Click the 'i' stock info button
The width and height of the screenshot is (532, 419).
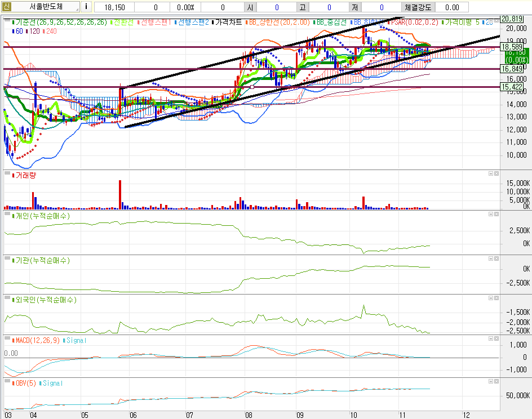point(86,7)
